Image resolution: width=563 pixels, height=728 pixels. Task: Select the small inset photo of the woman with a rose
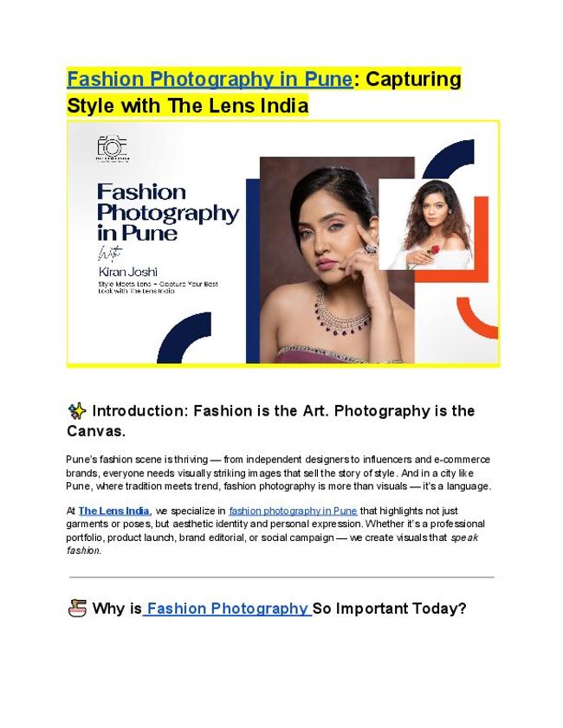[x=426, y=225]
